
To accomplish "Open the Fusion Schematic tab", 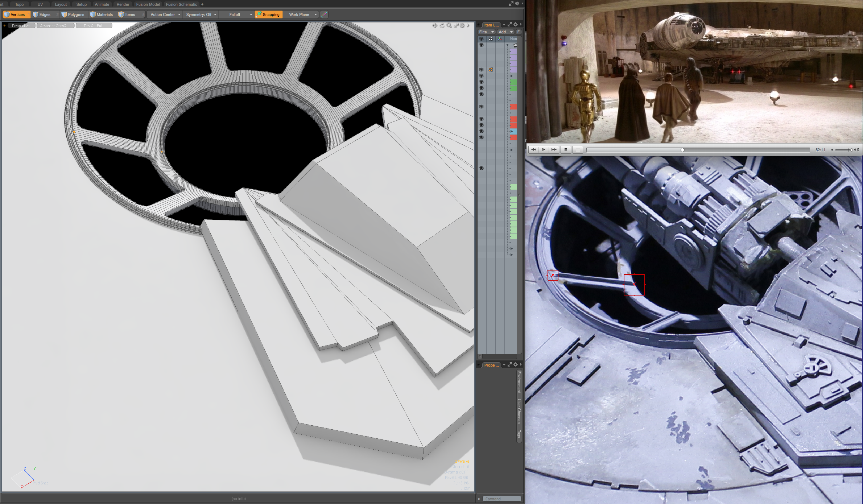I will click(x=181, y=4).
